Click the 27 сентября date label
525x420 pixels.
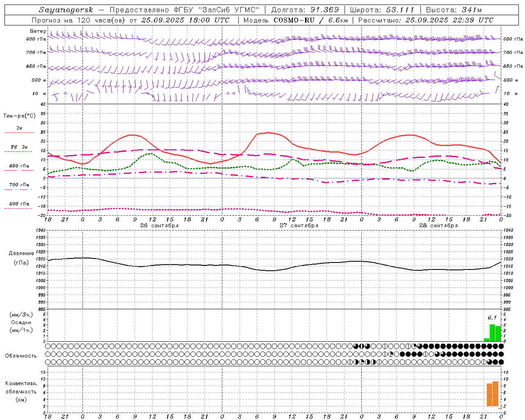point(299,226)
